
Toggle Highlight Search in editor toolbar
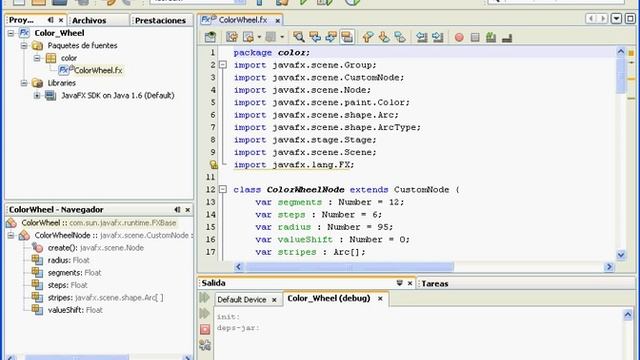click(347, 37)
